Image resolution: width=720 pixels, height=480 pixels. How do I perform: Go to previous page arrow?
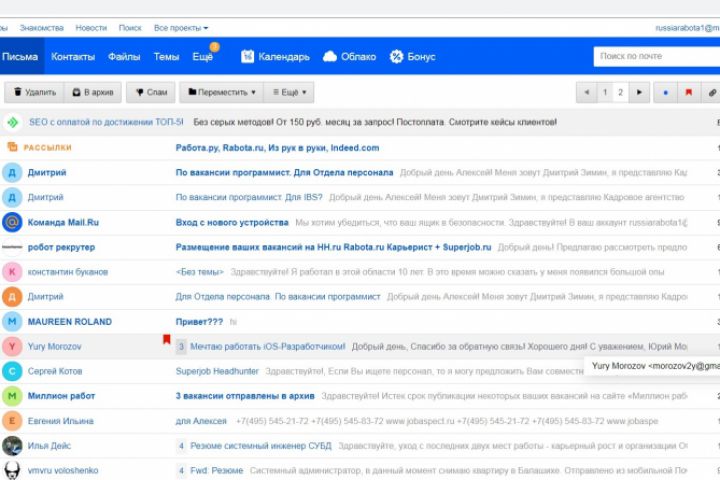pyautogui.click(x=586, y=92)
